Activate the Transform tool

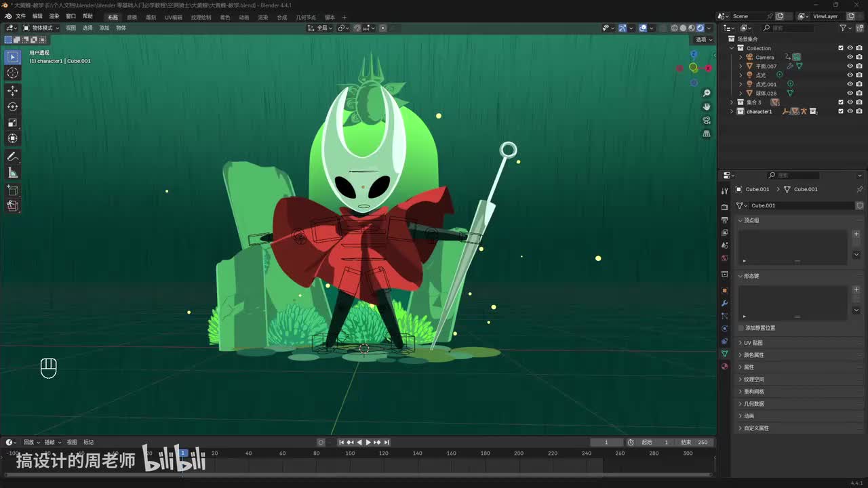13,138
